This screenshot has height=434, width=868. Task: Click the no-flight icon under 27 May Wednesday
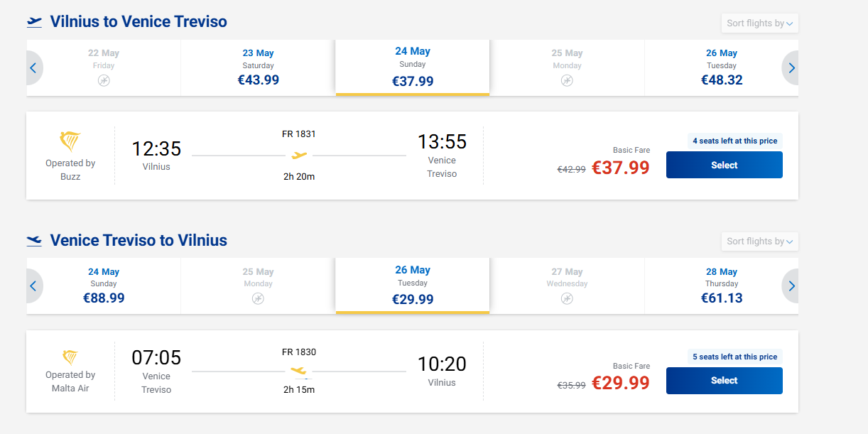click(x=567, y=299)
